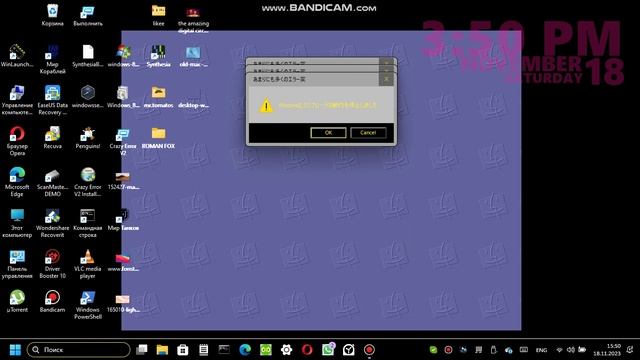Open the Windows Start menu
The height and width of the screenshot is (360, 640).
15,350
